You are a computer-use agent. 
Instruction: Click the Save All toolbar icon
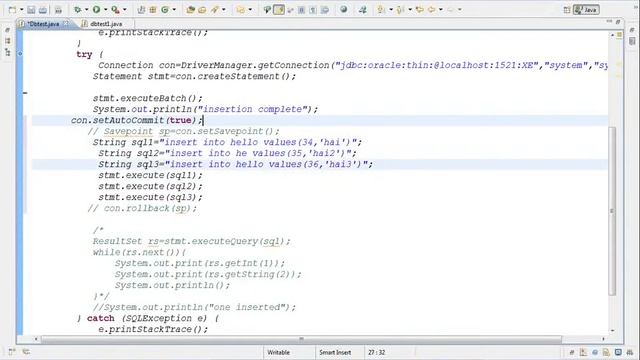(x=43, y=10)
